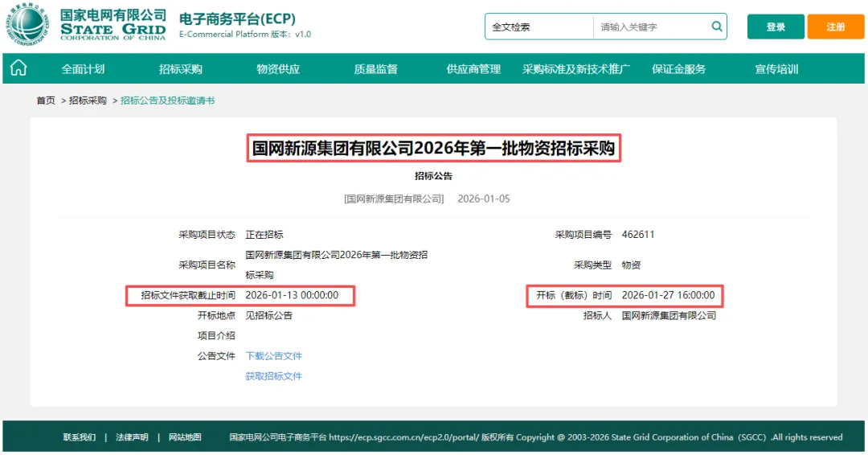Click the status value 正在招标
Viewport: 868px width, 455px height.
coord(264,235)
